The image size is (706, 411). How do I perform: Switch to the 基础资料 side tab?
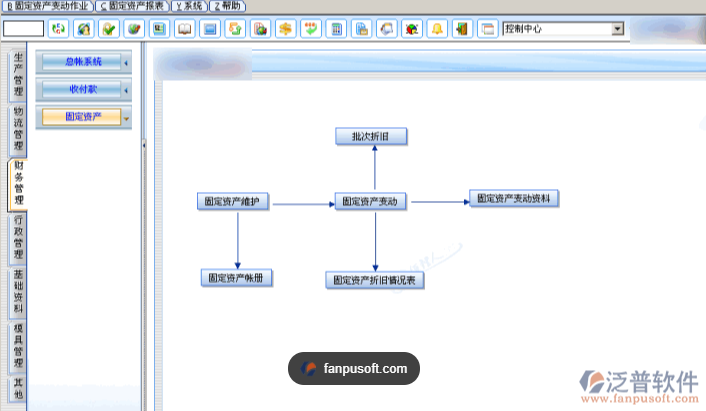coord(18,292)
